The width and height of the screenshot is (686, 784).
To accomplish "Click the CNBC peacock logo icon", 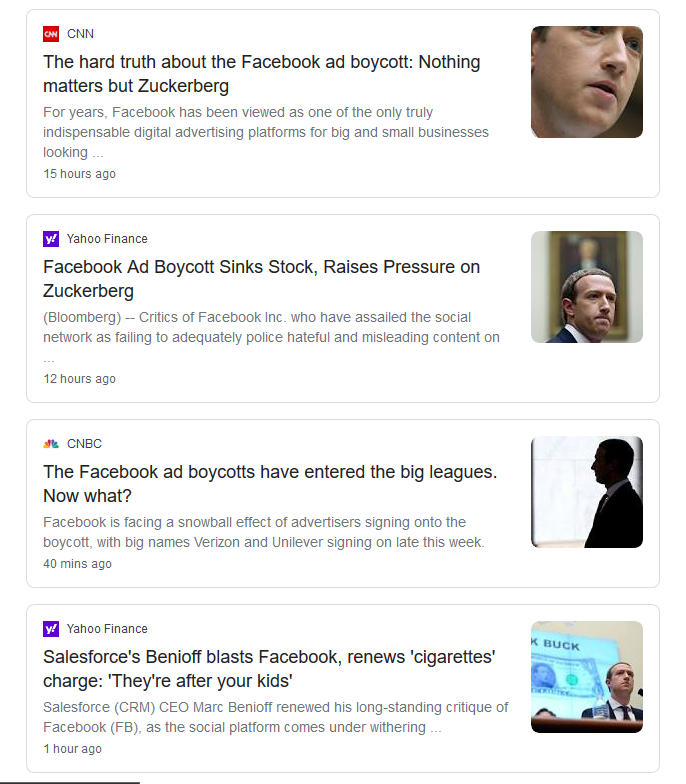I will click(x=51, y=444).
